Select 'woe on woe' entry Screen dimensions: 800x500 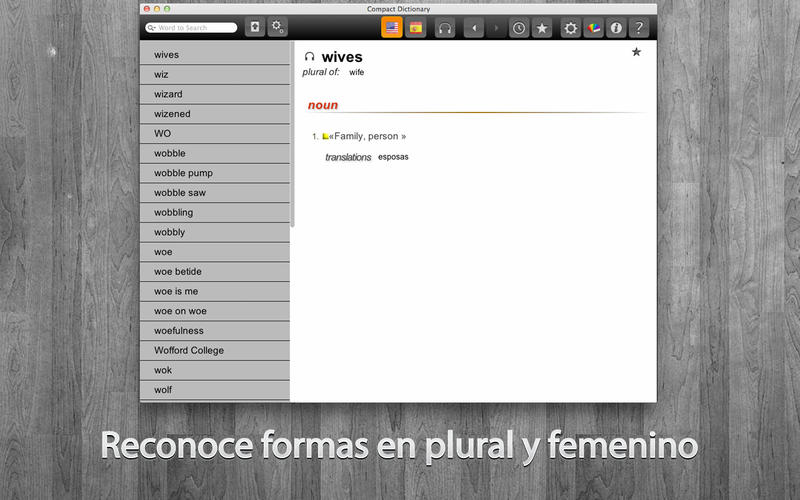(215, 311)
